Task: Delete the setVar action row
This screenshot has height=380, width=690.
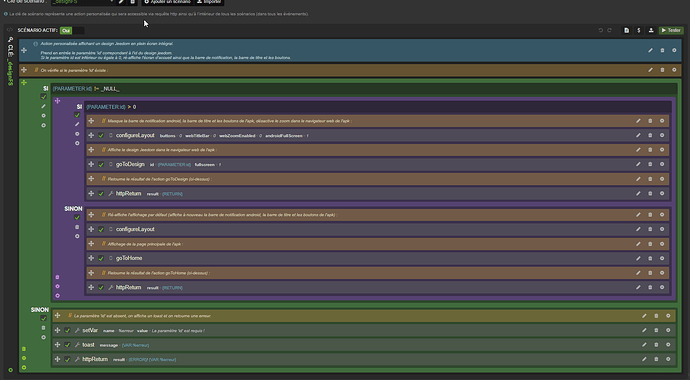Action: [x=656, y=330]
